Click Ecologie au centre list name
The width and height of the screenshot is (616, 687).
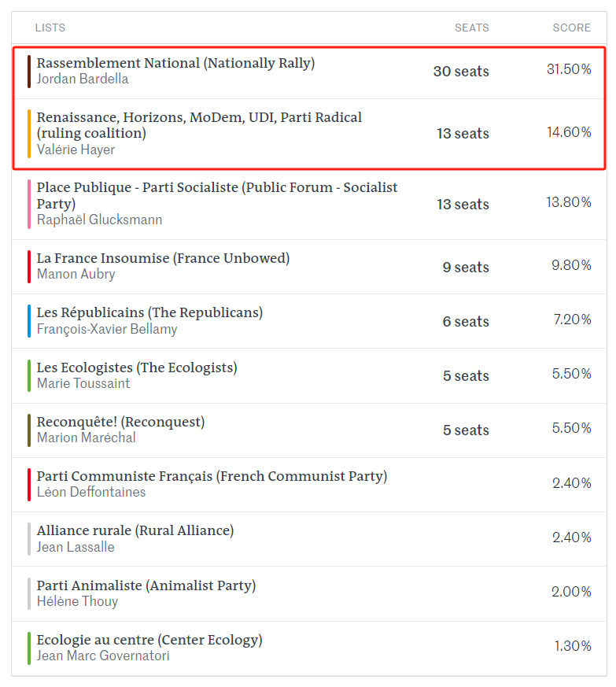click(149, 640)
